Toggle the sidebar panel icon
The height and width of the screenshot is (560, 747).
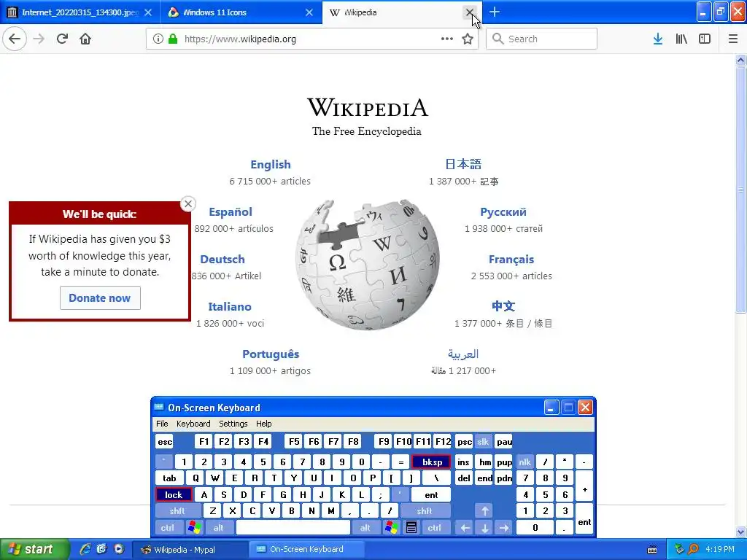(705, 39)
